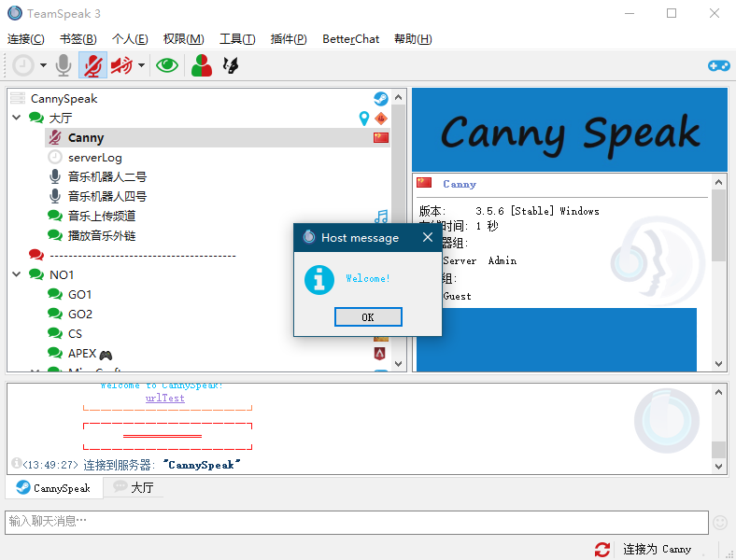Click the blue location pin icon

363,119
